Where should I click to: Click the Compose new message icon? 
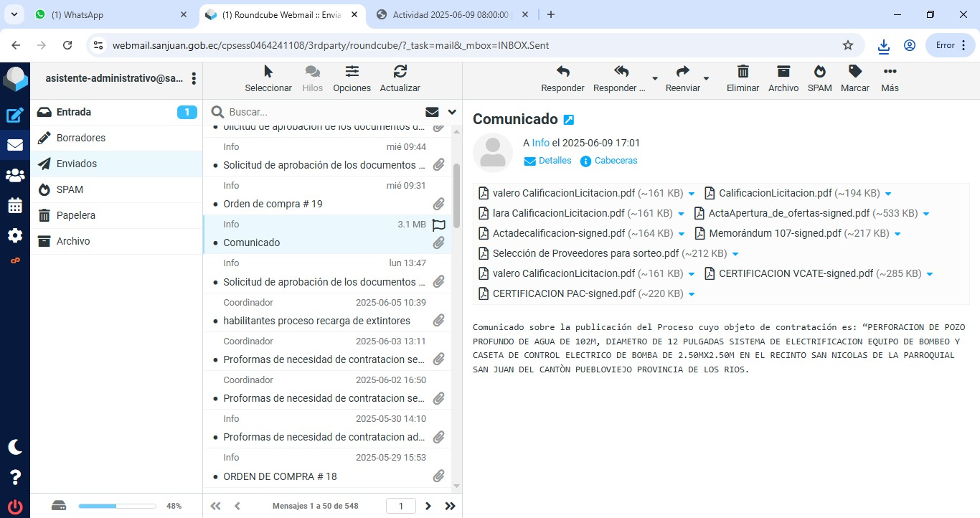point(15,115)
